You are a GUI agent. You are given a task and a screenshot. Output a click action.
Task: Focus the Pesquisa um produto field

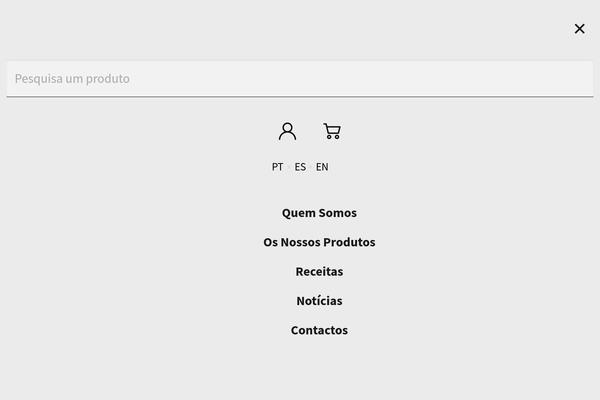(x=300, y=79)
